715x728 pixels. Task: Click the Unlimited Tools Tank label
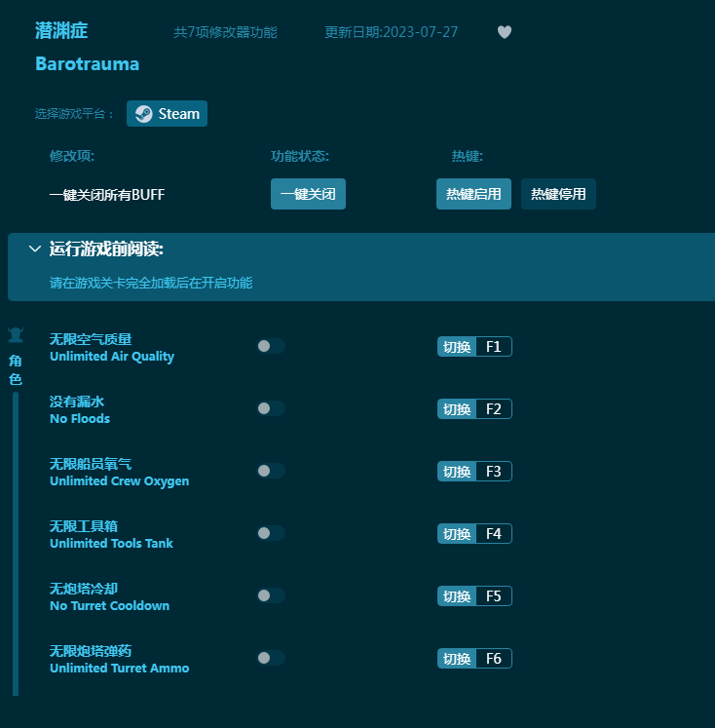(x=111, y=543)
